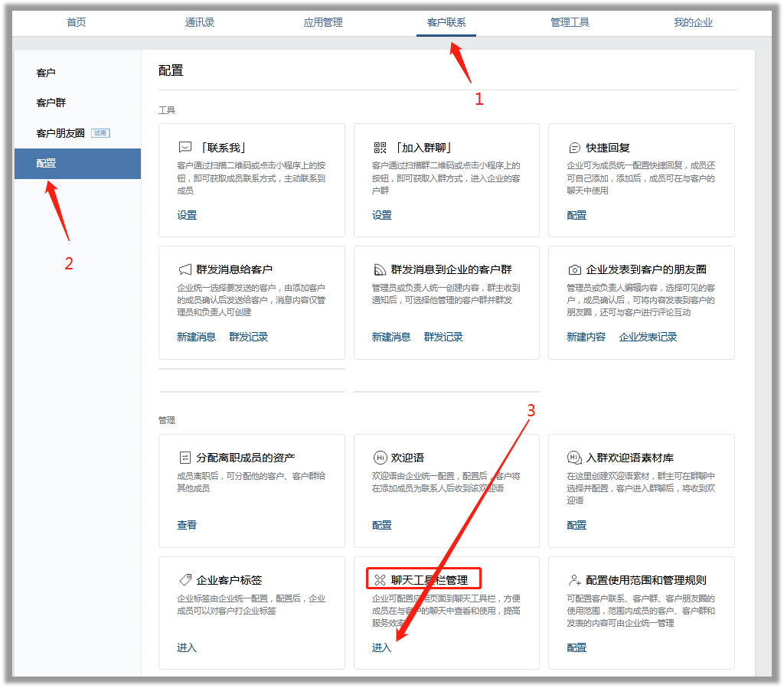784x688 pixels.
Task: Open 客户群 in the sidebar
Action: (x=51, y=103)
